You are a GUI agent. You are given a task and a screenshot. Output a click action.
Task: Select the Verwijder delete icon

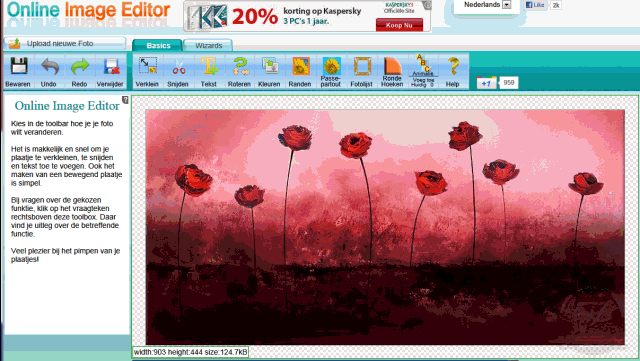click(111, 66)
